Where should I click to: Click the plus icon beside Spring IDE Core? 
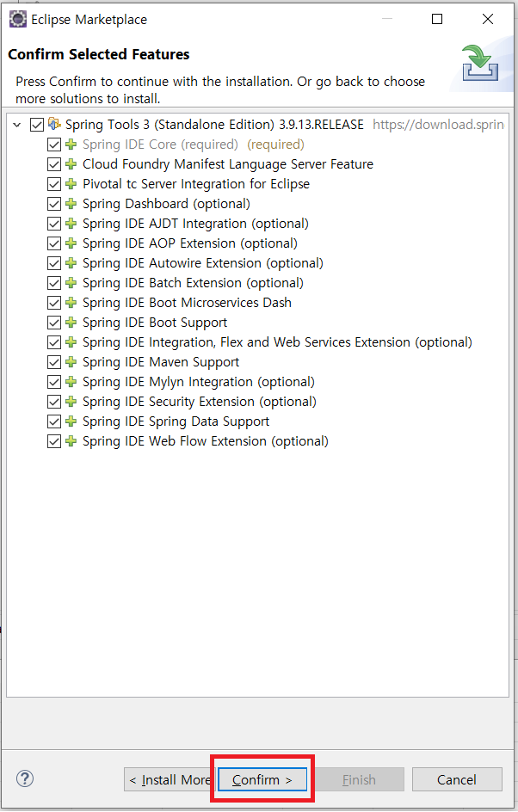click(x=71, y=145)
